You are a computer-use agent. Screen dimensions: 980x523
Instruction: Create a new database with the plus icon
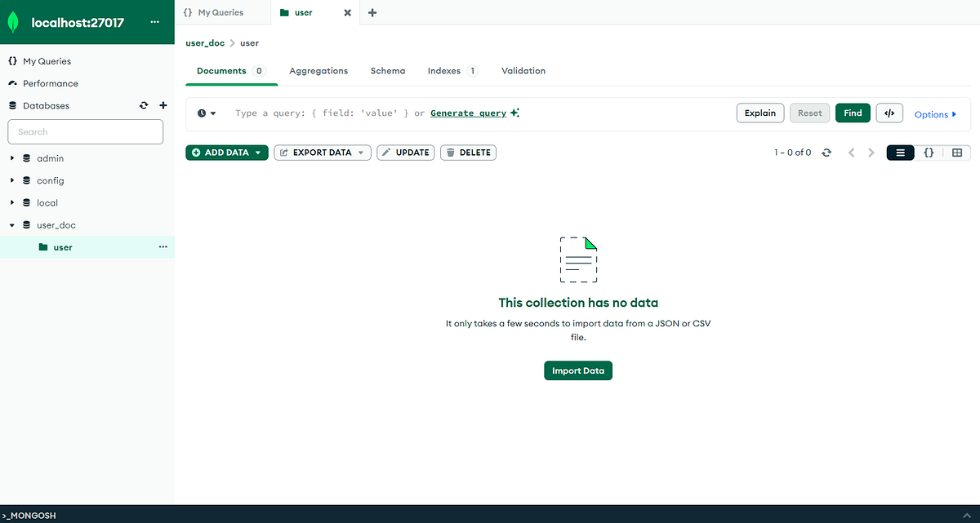[x=163, y=105]
